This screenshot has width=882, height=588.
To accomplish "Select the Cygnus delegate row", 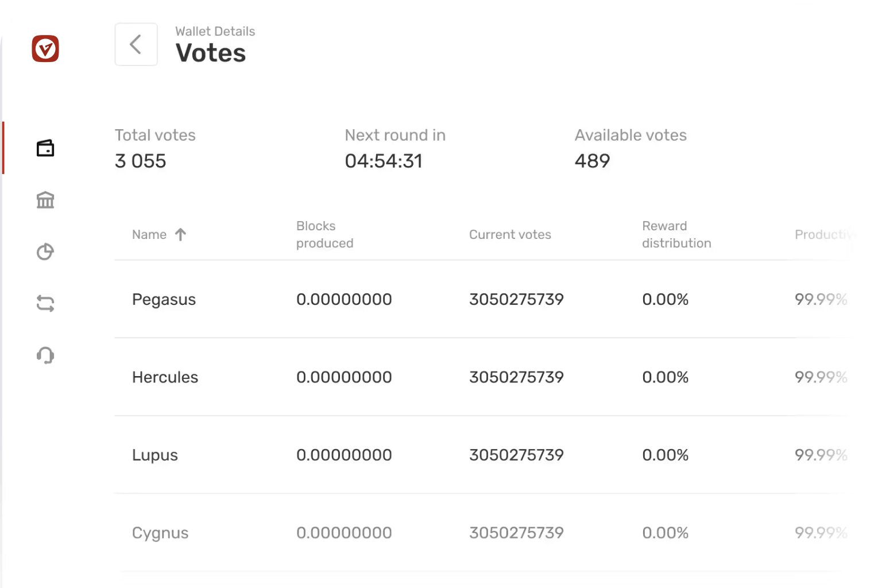I will point(160,533).
